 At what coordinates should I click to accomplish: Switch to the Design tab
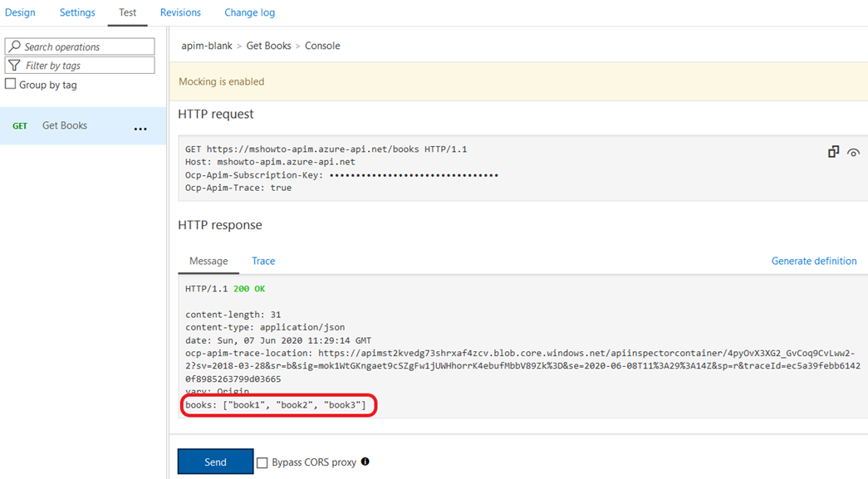(20, 12)
